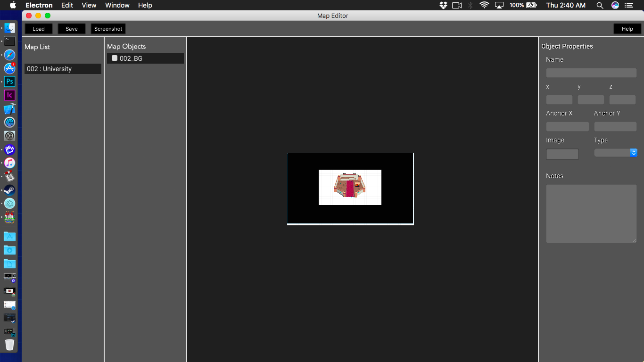Open the Type dropdown

616,153
